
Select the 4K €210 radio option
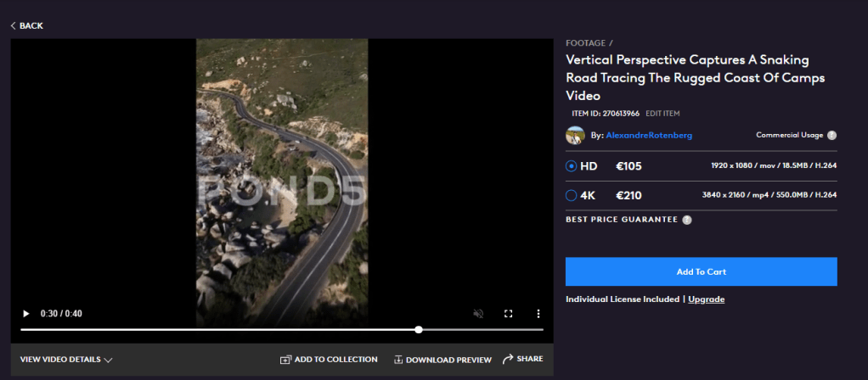point(572,196)
